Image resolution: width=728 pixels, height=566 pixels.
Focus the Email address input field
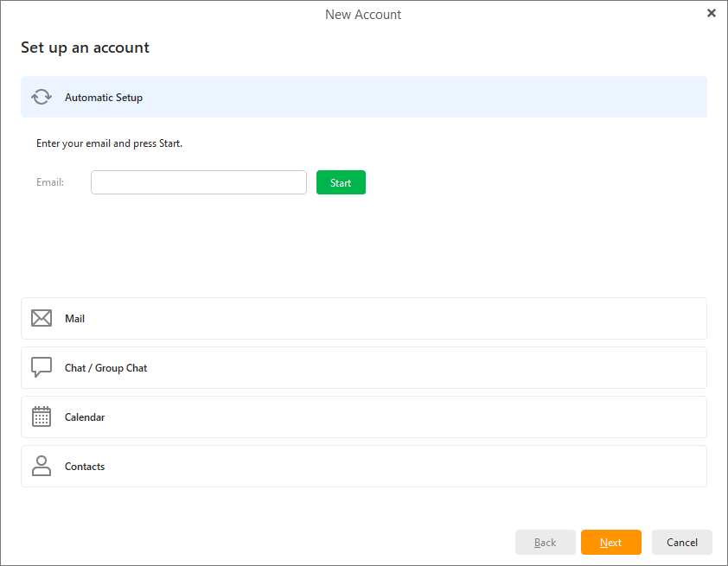click(198, 182)
